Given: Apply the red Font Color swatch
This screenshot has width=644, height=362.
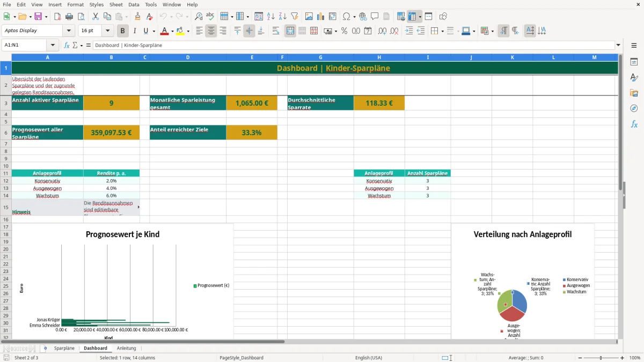Looking at the screenshot, I should tap(165, 31).
